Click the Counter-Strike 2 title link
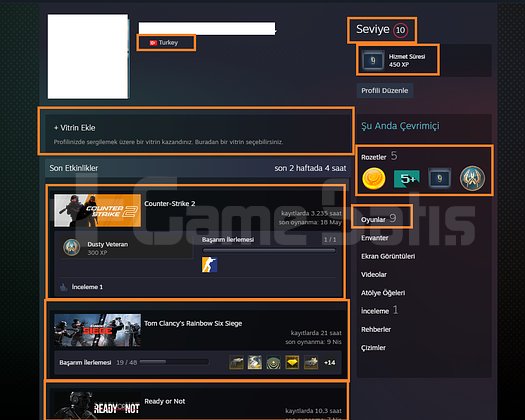 point(170,204)
